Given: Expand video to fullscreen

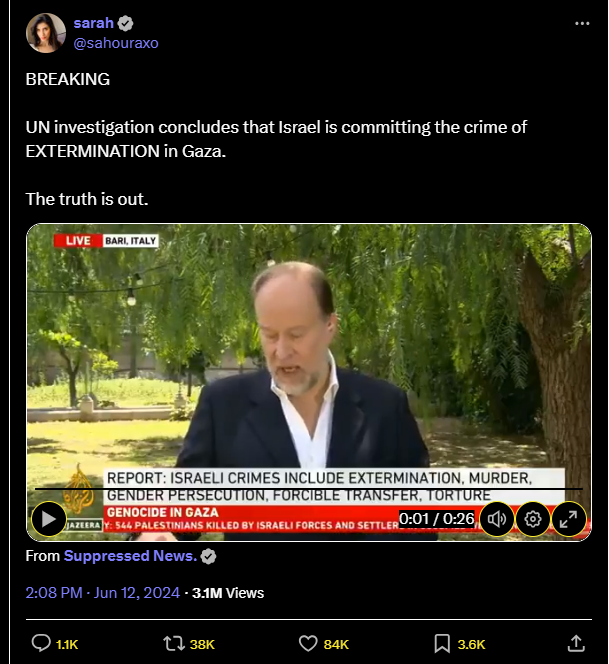Looking at the screenshot, I should 568,519.
